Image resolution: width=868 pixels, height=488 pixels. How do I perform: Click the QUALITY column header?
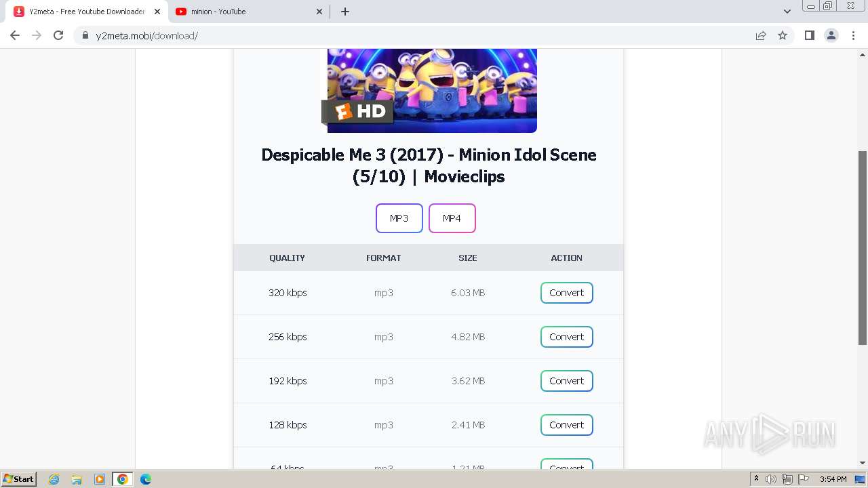288,258
